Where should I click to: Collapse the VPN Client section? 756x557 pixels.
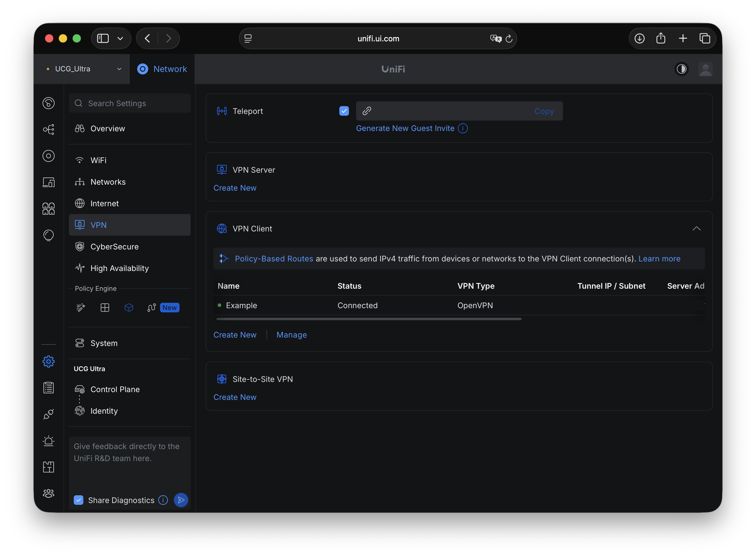point(696,229)
